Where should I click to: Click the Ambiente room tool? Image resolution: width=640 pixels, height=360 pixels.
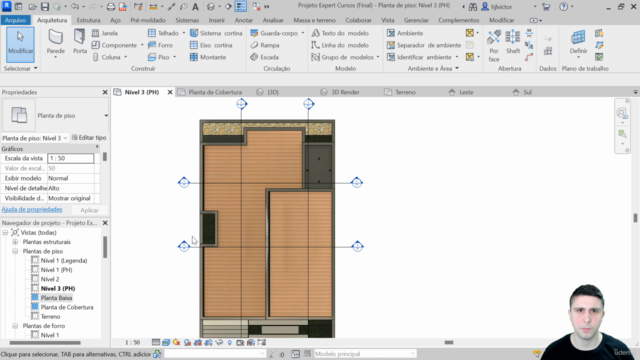point(405,33)
